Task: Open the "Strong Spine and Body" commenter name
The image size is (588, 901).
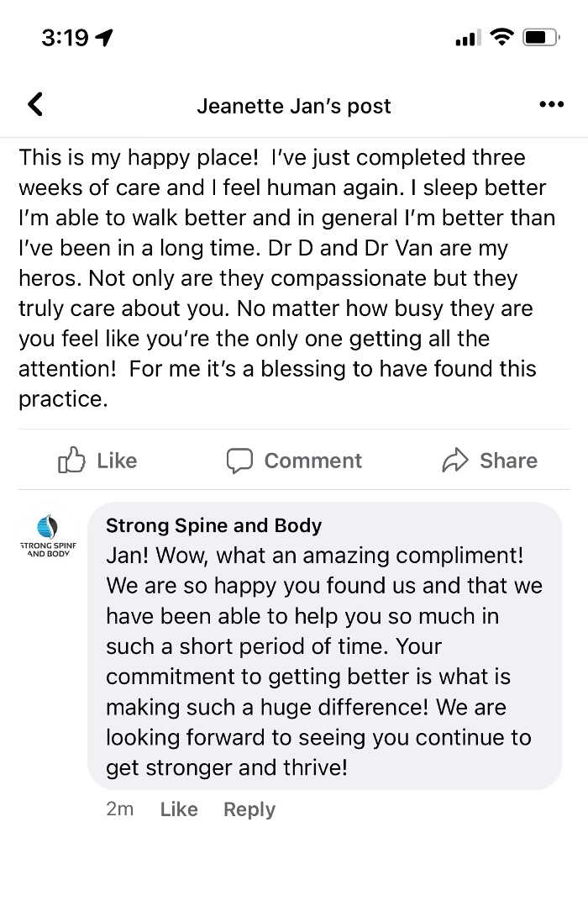Action: coord(213,526)
